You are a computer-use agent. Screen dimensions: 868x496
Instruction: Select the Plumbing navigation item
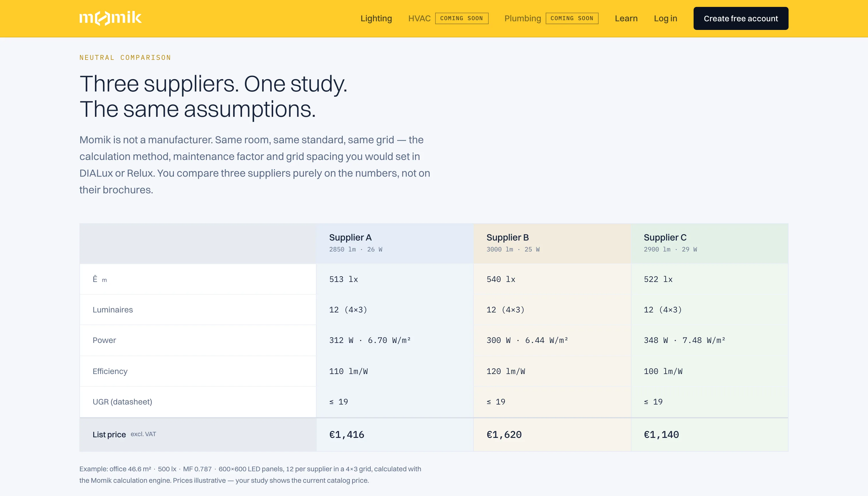(x=523, y=18)
